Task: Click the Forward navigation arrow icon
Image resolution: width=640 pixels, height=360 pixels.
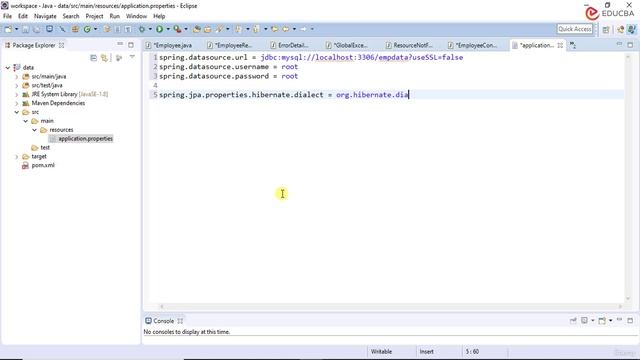Action: (x=303, y=29)
